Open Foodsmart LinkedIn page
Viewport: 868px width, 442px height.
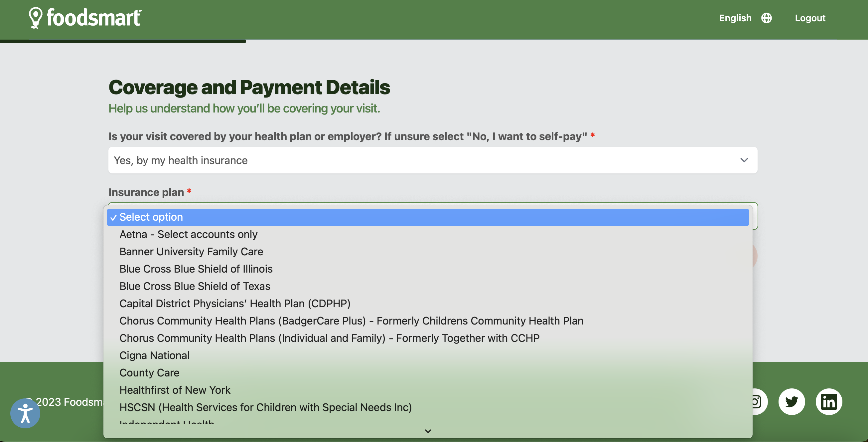828,401
